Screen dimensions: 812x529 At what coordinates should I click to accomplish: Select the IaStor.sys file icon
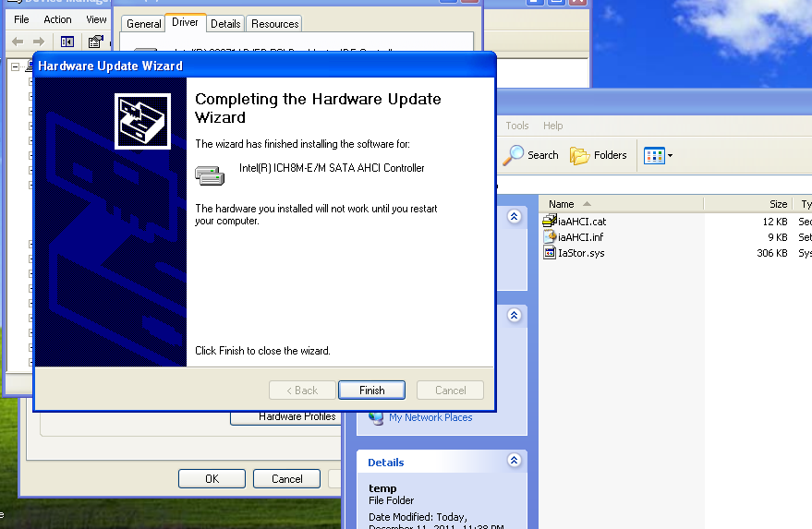(x=550, y=253)
